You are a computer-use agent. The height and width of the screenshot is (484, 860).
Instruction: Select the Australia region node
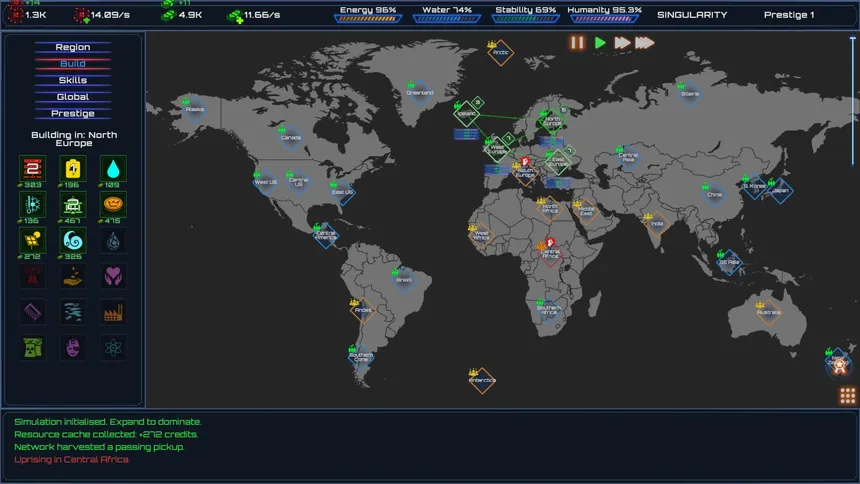768,312
